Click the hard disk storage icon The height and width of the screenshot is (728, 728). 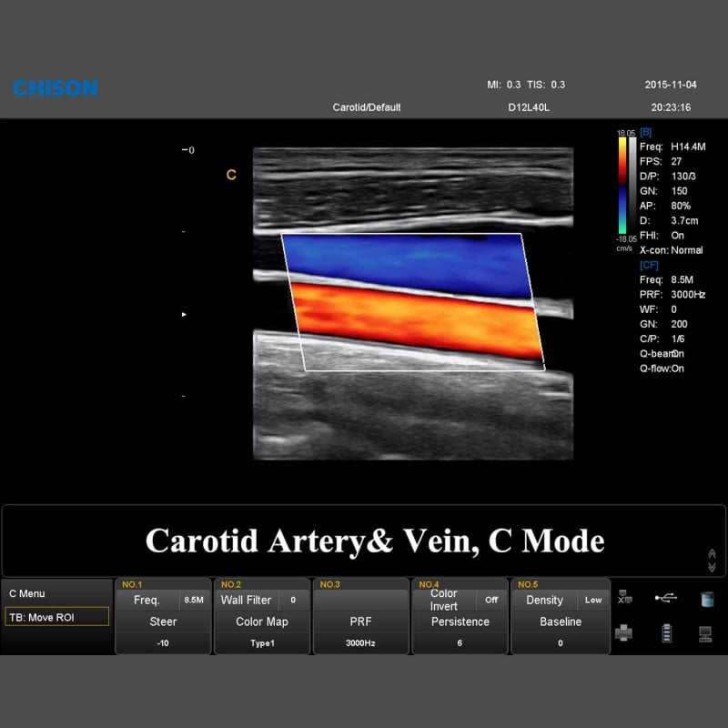click(x=706, y=599)
